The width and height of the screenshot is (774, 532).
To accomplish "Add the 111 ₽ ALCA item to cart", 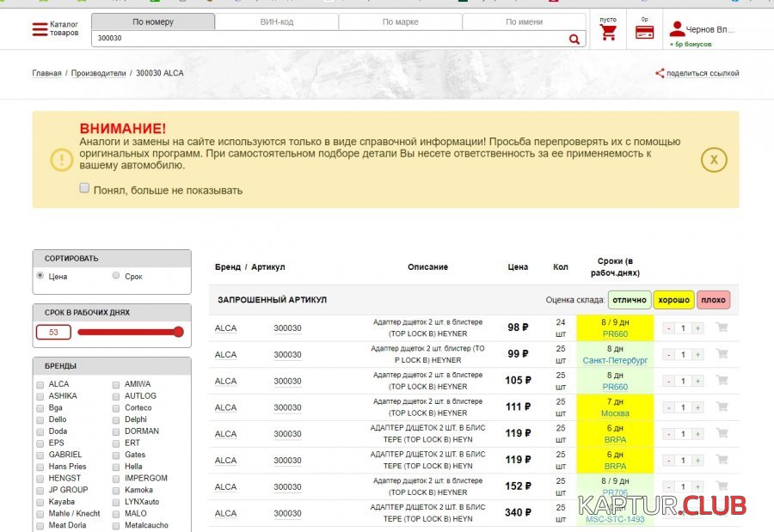I will [722, 407].
